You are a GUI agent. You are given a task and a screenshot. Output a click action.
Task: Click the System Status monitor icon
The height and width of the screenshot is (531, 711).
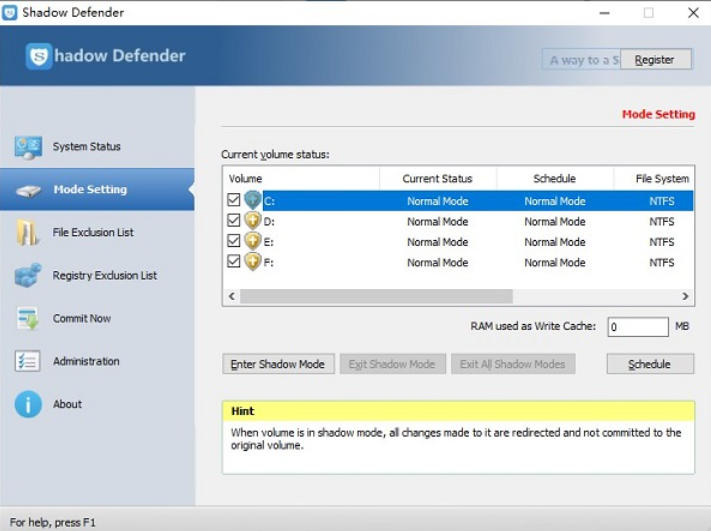(28, 147)
